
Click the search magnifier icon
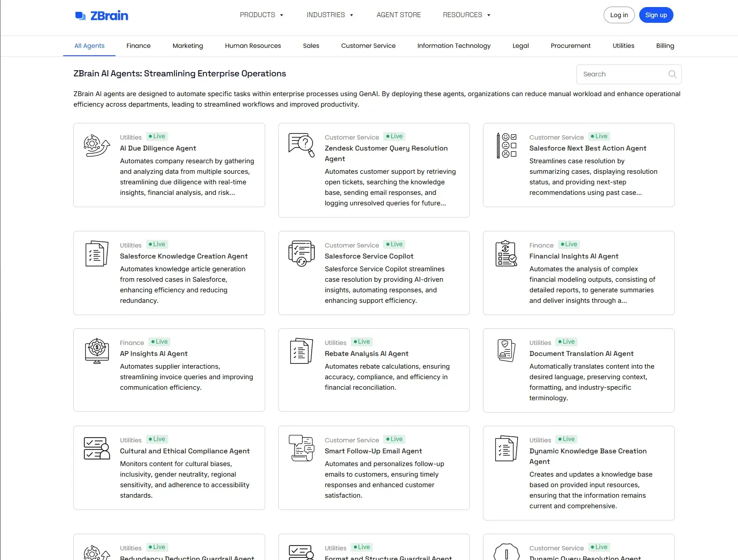672,74
